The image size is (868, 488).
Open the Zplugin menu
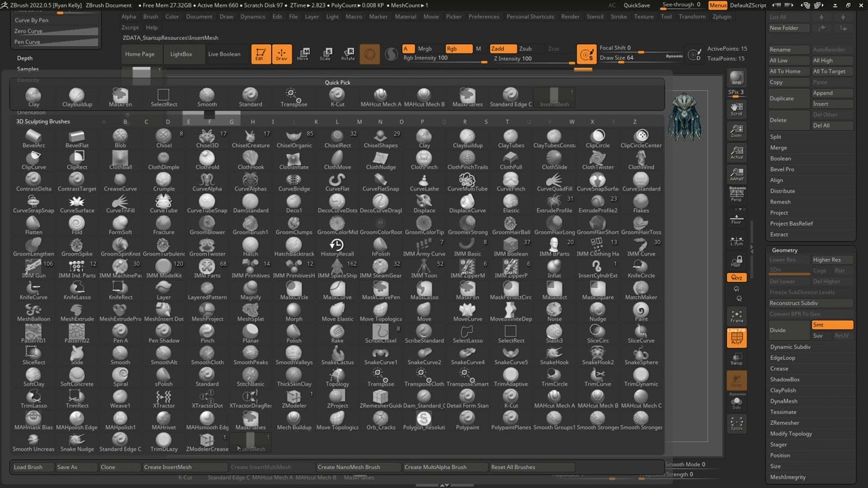722,16
